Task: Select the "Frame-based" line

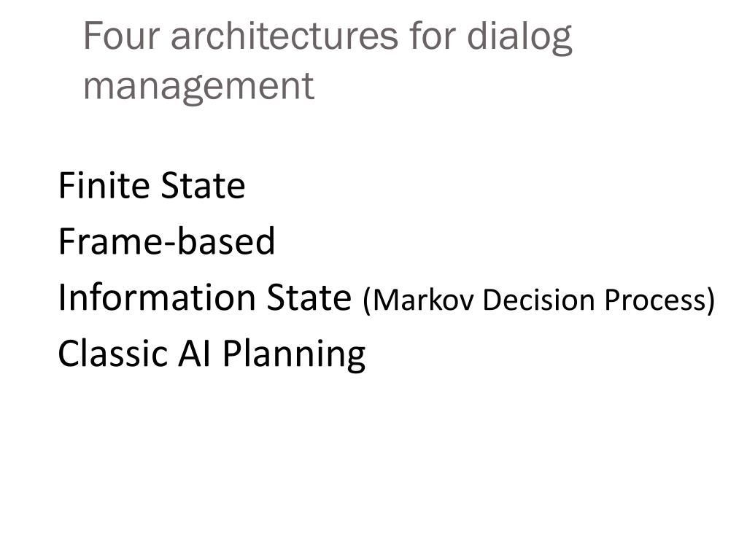Action: point(167,241)
